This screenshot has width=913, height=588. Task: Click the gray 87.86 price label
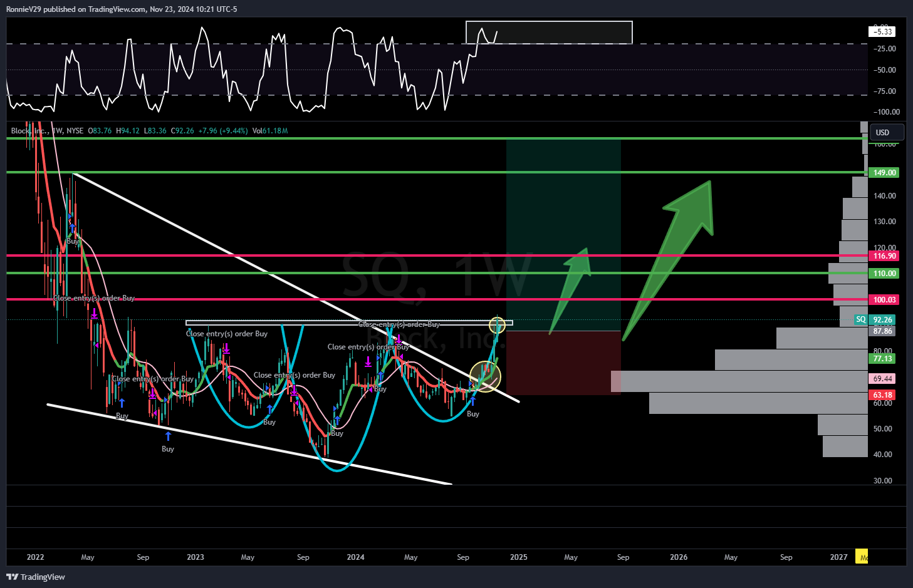(882, 331)
